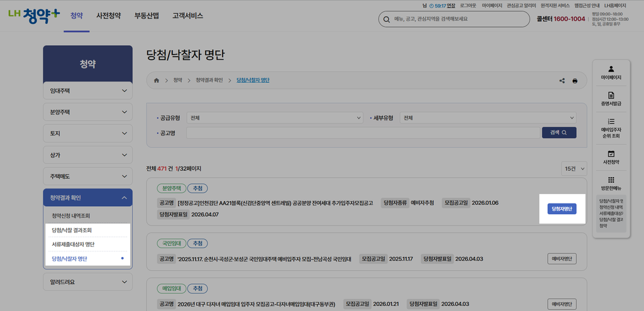
Task: Open 증명서발급 document icon in quick panel
Action: coord(611,95)
